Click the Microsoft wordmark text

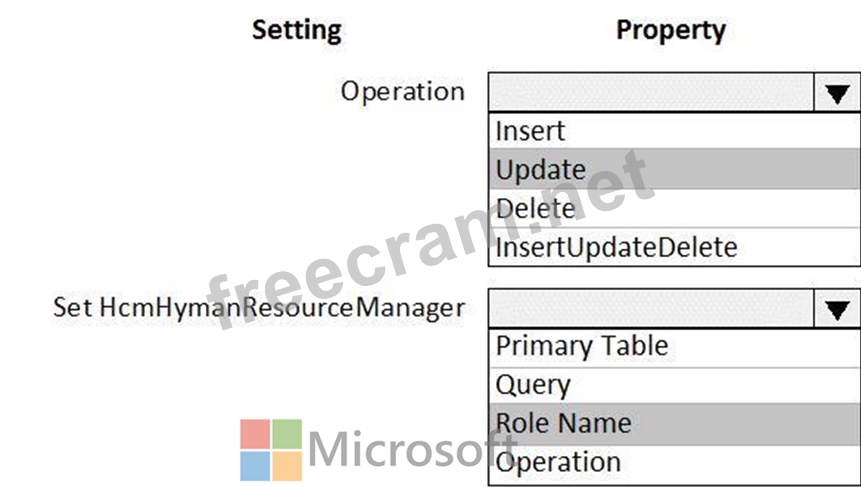[x=400, y=450]
